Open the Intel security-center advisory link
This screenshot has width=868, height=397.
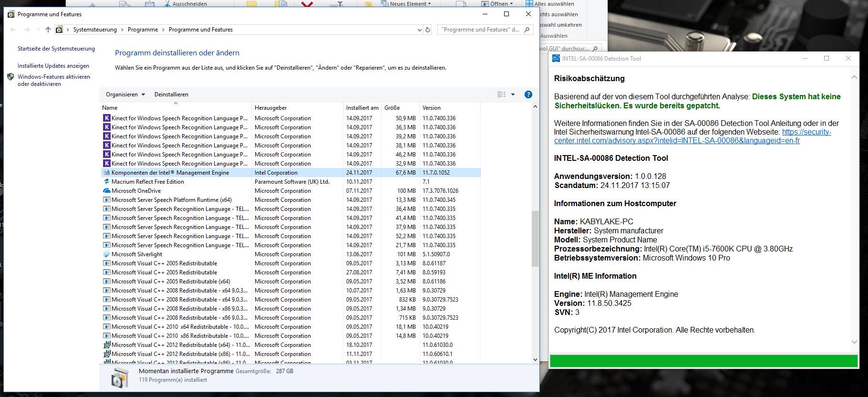[x=692, y=136]
